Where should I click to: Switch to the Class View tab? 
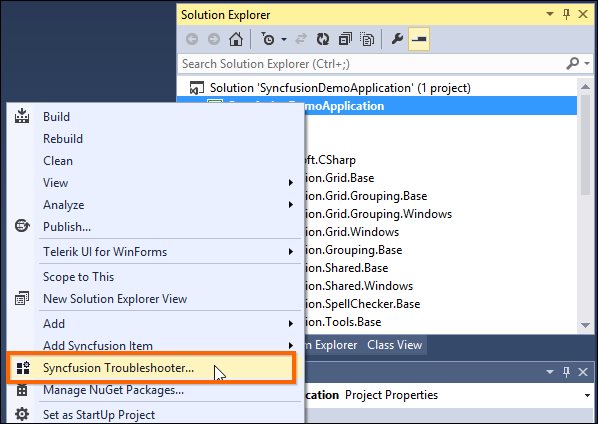point(394,345)
